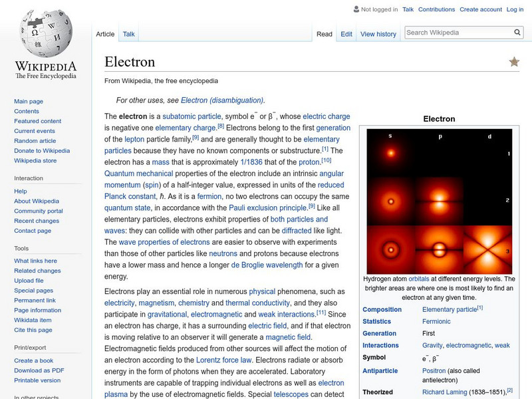
Task: Open Lorentz force law link
Action: point(224,360)
